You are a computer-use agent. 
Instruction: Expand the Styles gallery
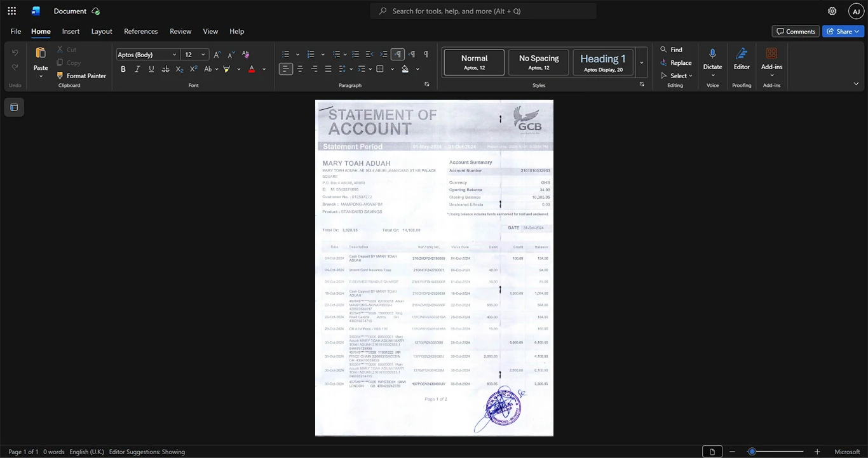coord(642,62)
